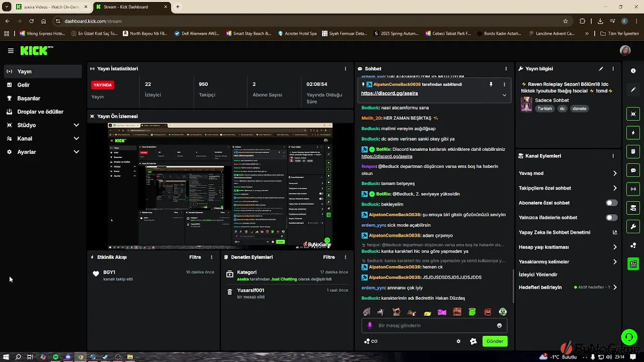This screenshot has height=362, width=644.
Task: Select Başarılar in the sidebar
Action: click(43, 99)
